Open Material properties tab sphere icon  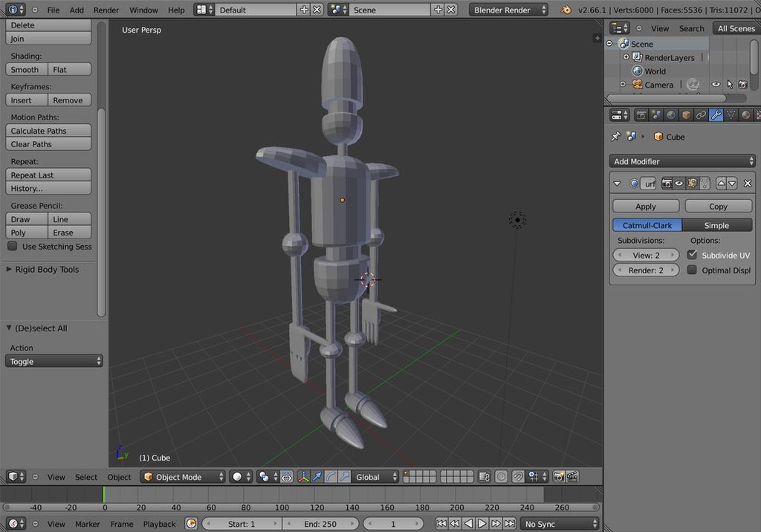click(x=746, y=115)
